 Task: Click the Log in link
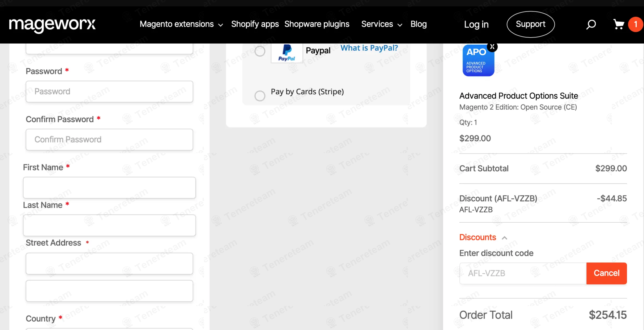tap(476, 24)
